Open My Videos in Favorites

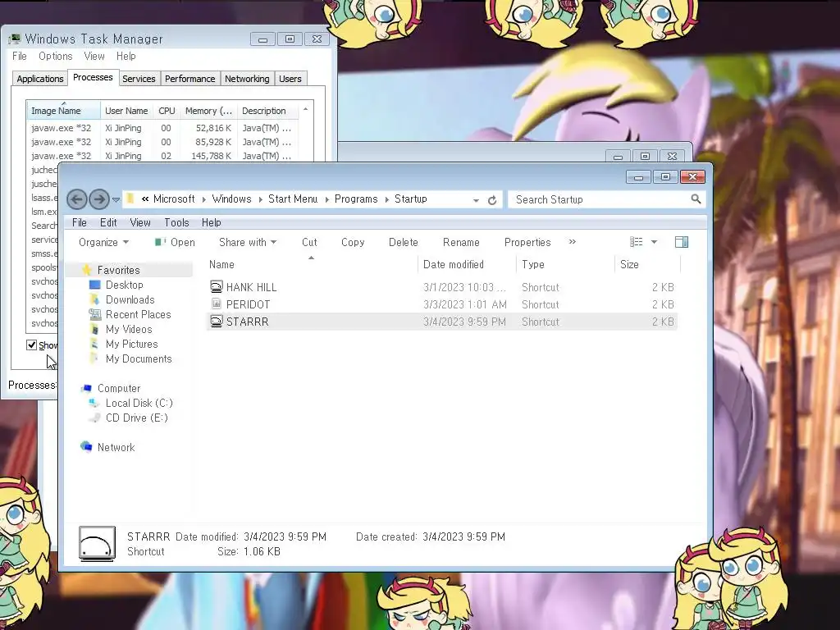click(x=129, y=329)
